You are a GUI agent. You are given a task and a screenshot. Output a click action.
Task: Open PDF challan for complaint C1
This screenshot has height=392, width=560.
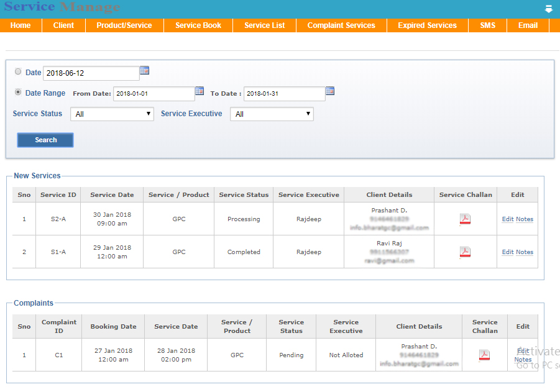pyautogui.click(x=484, y=355)
